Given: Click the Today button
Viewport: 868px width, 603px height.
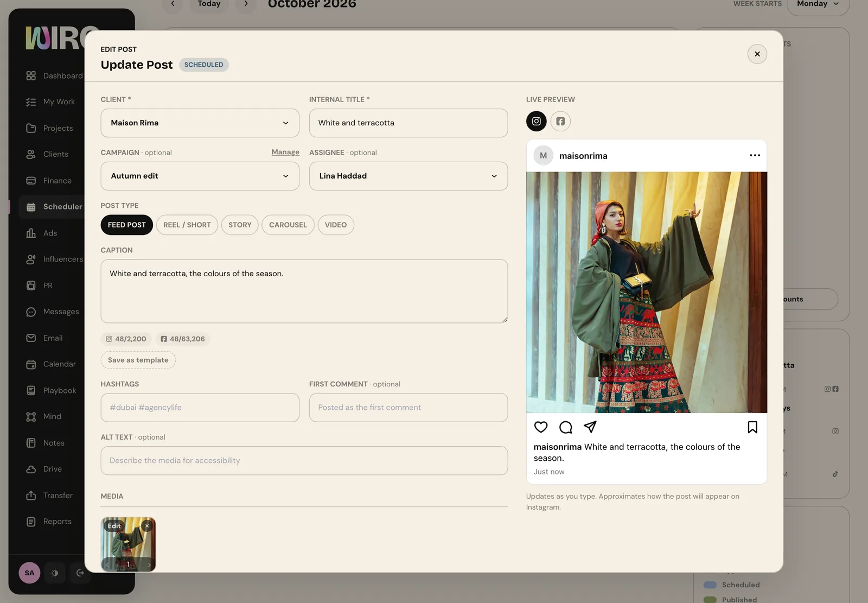Looking at the screenshot, I should click(x=209, y=4).
